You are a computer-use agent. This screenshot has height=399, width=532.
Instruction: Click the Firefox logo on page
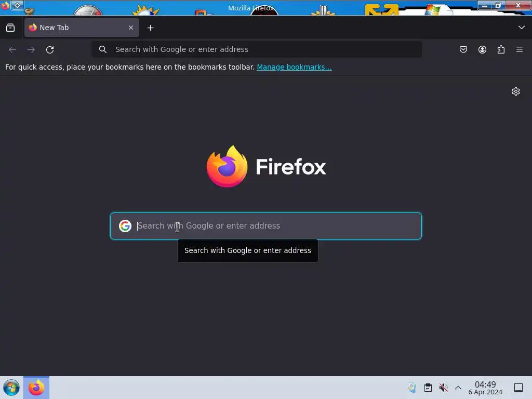click(x=267, y=166)
